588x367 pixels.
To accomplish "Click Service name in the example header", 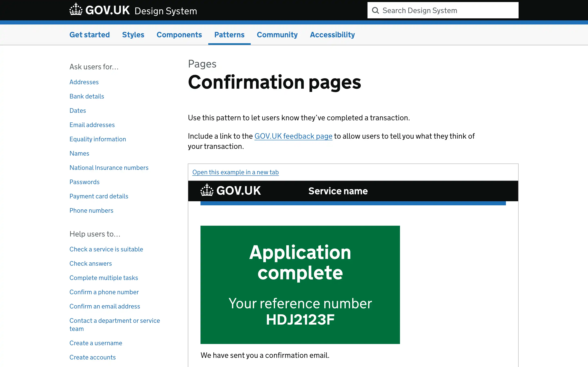I will pos(338,191).
